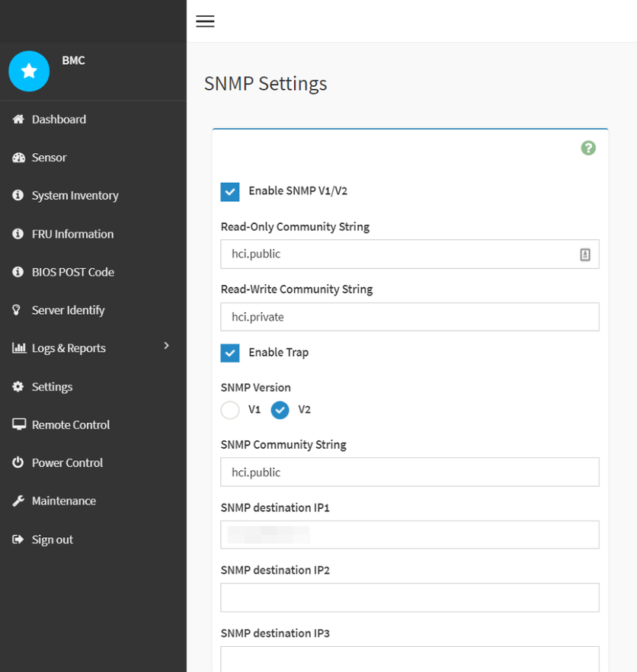637x672 pixels.
Task: Click the BIOS POST Code info icon
Action: pyautogui.click(x=18, y=272)
